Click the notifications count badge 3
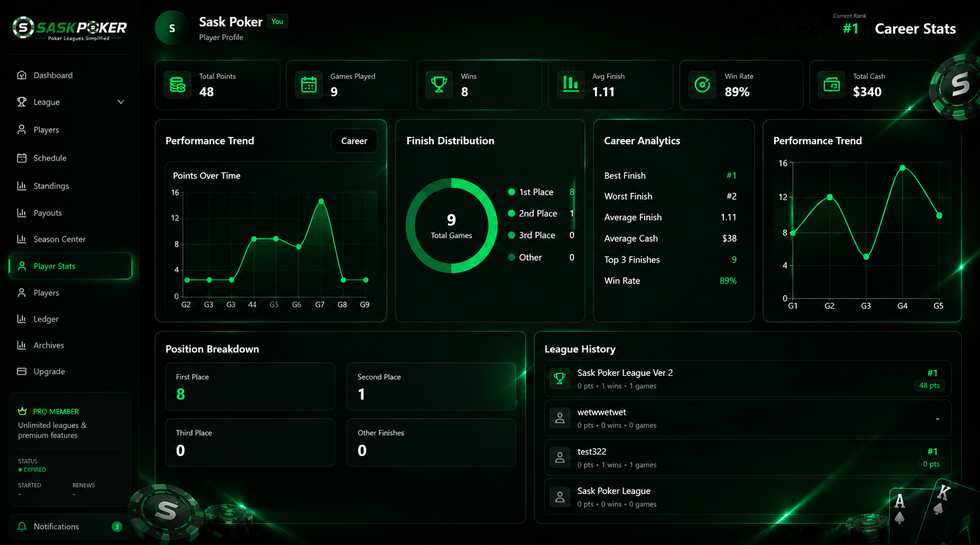The image size is (980, 545). 117,526
